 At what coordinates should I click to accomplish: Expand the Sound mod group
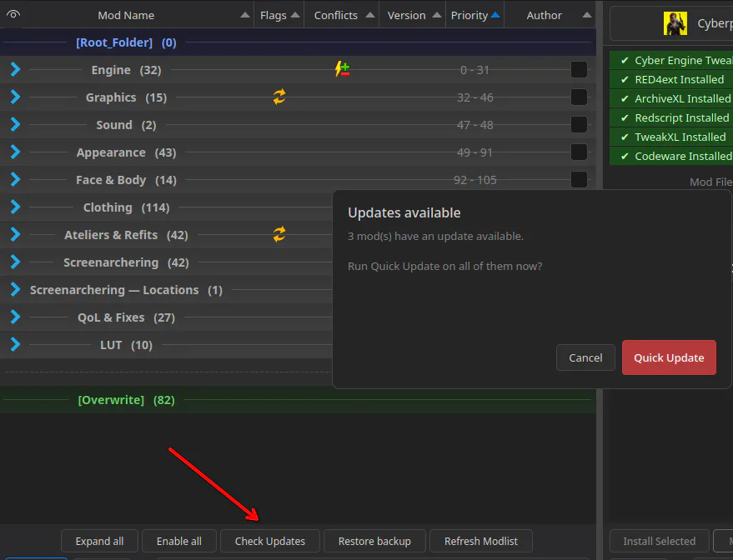click(15, 125)
